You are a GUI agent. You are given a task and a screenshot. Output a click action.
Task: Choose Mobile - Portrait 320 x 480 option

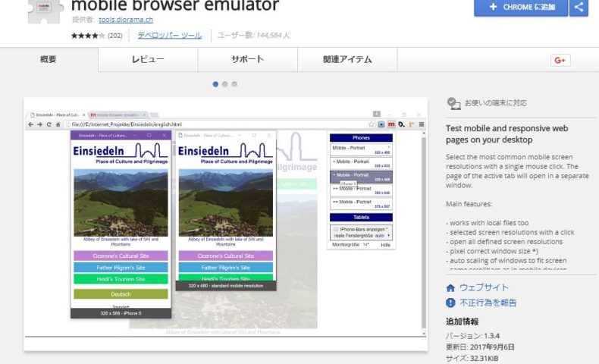tap(361, 149)
